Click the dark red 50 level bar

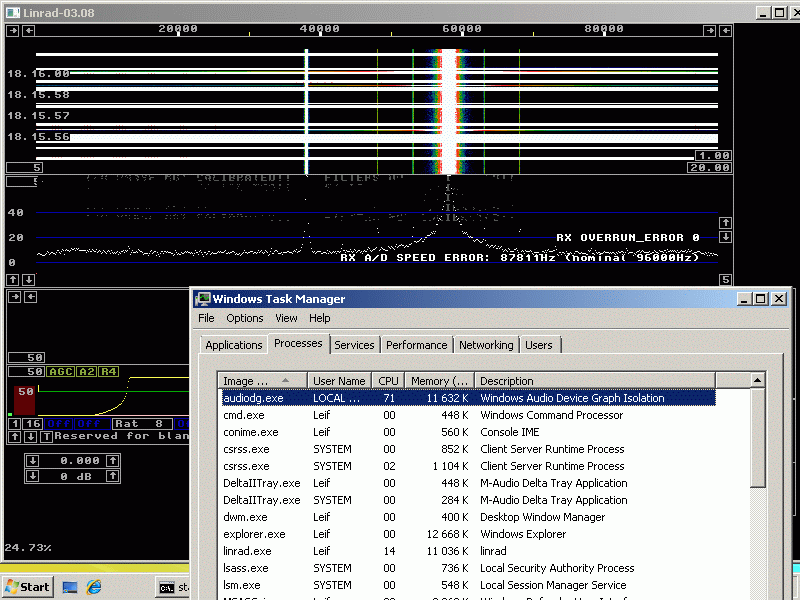coord(25,400)
